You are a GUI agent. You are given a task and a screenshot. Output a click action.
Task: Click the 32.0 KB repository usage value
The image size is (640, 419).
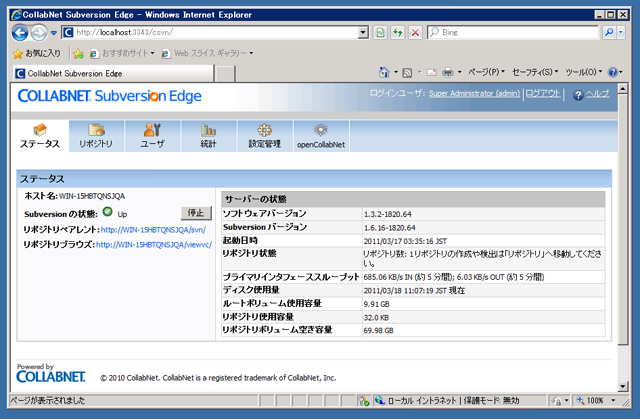pyautogui.click(x=376, y=318)
